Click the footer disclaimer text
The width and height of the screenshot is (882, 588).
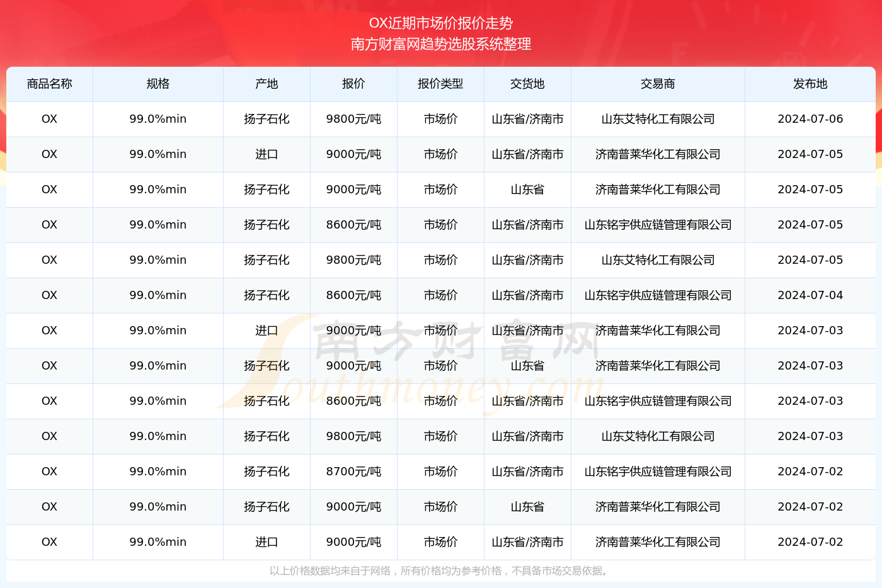[440, 571]
